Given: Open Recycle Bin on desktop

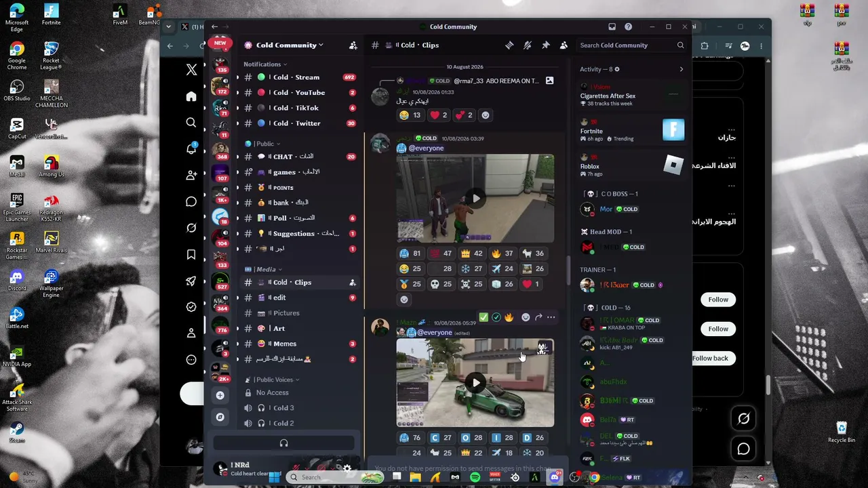Looking at the screenshot, I should coord(842,432).
